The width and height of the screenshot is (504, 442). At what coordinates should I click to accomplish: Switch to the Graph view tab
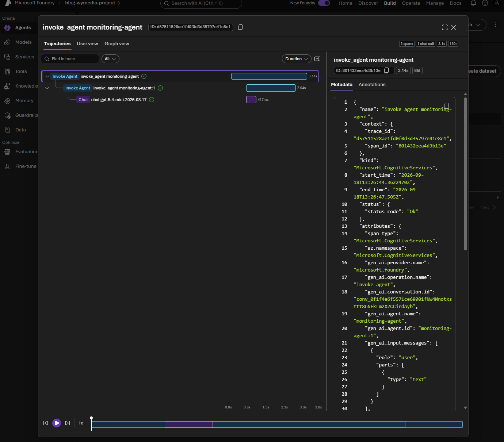pos(117,44)
